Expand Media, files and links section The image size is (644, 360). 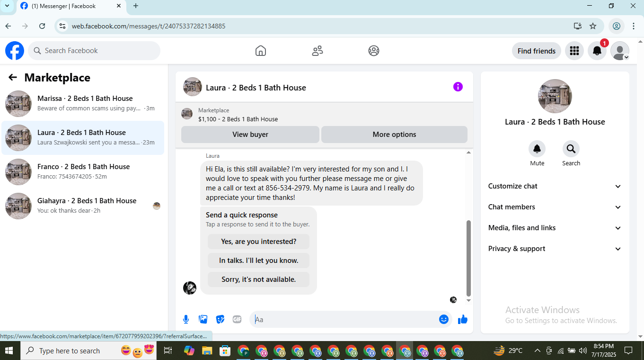[x=555, y=228]
